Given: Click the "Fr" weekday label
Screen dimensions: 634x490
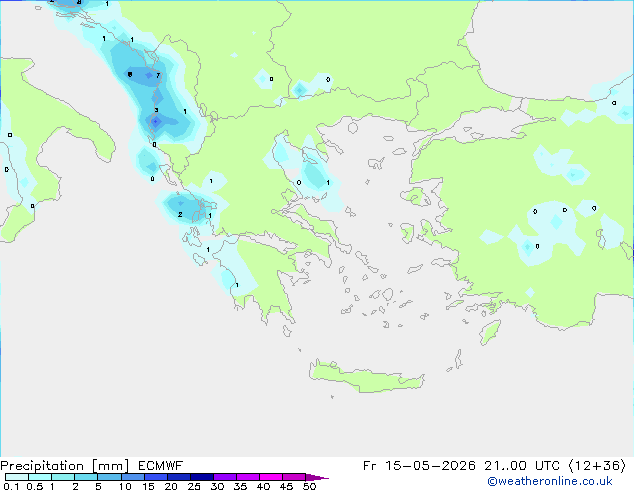Looking at the screenshot, I should click(x=369, y=466).
